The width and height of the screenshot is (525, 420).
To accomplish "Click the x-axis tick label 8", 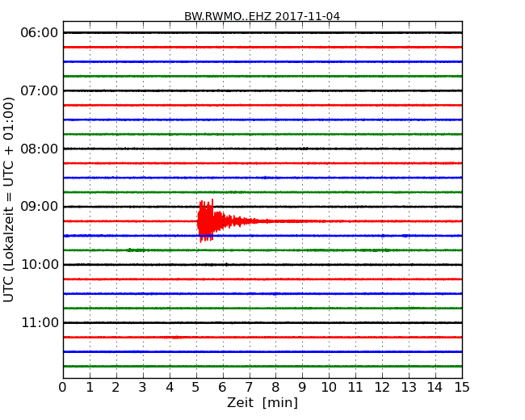I will tap(275, 387).
